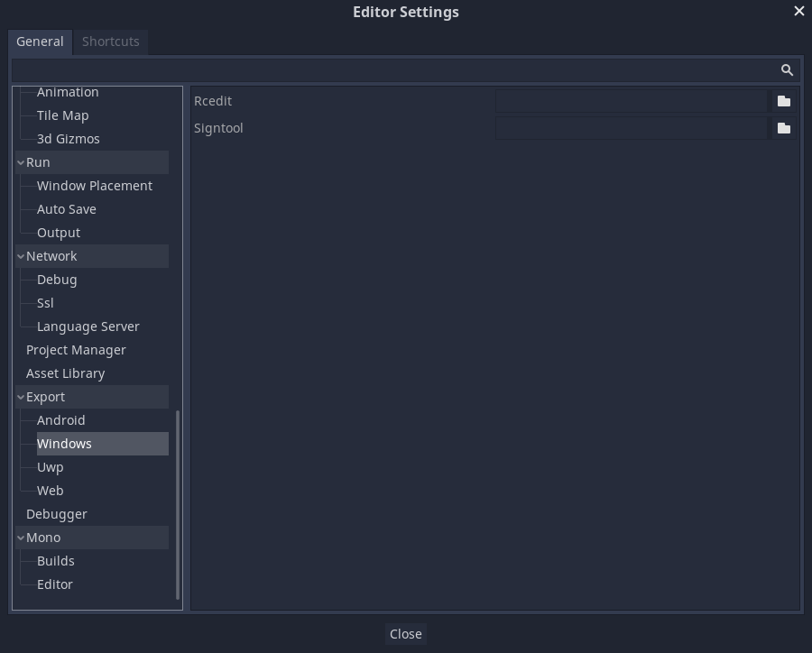Select Window Placement under Run
Screen dimensions: 812x653
tap(94, 186)
